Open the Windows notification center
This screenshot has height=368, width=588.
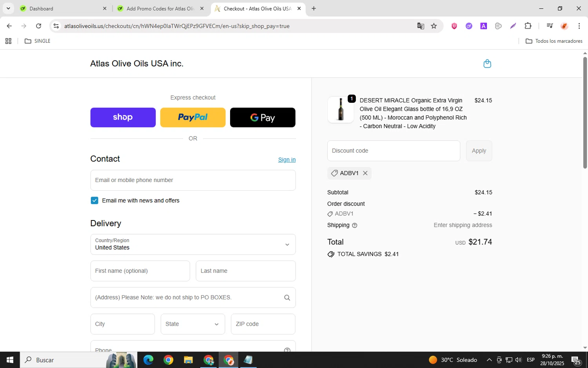[x=576, y=360]
